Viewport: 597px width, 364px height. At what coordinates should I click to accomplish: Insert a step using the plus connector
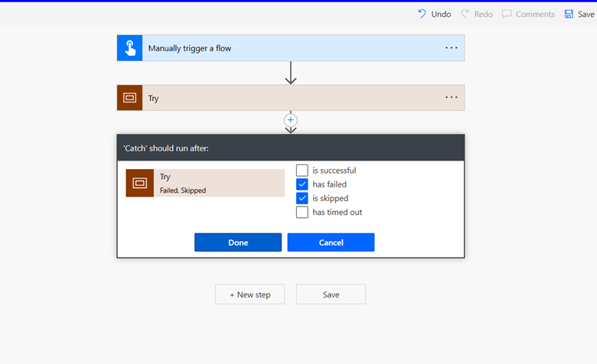(291, 120)
